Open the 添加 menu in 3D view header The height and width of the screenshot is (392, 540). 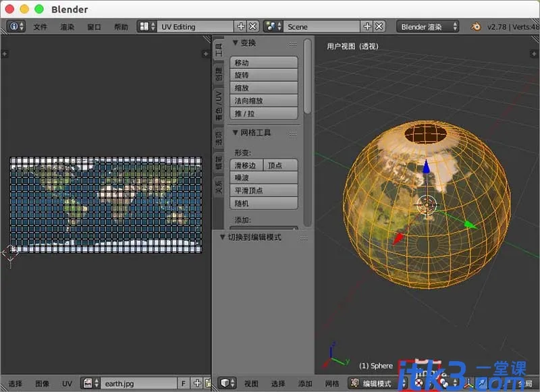click(x=305, y=383)
